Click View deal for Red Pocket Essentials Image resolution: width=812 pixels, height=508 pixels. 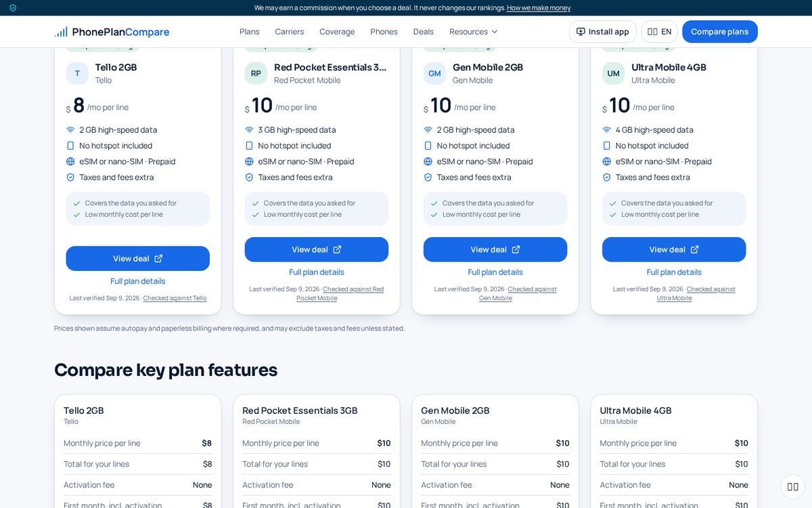pos(317,249)
